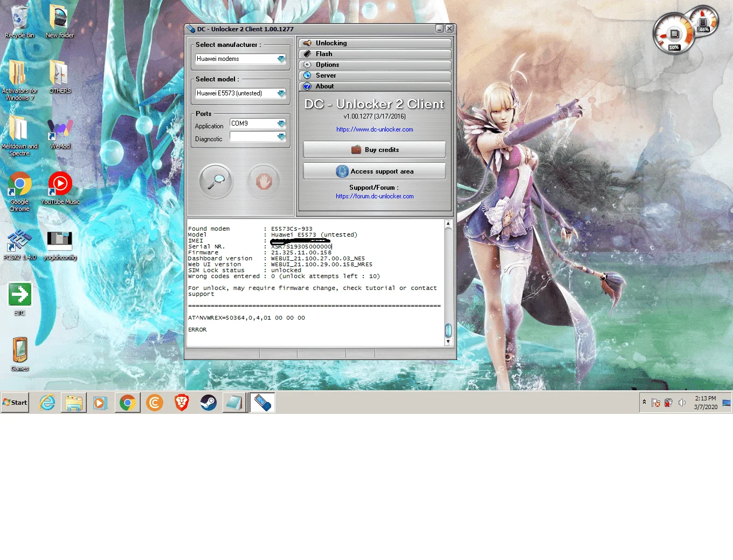Image resolution: width=733 pixels, height=560 pixels.
Task: Expand the Diagnostic port dropdown
Action: pos(281,136)
